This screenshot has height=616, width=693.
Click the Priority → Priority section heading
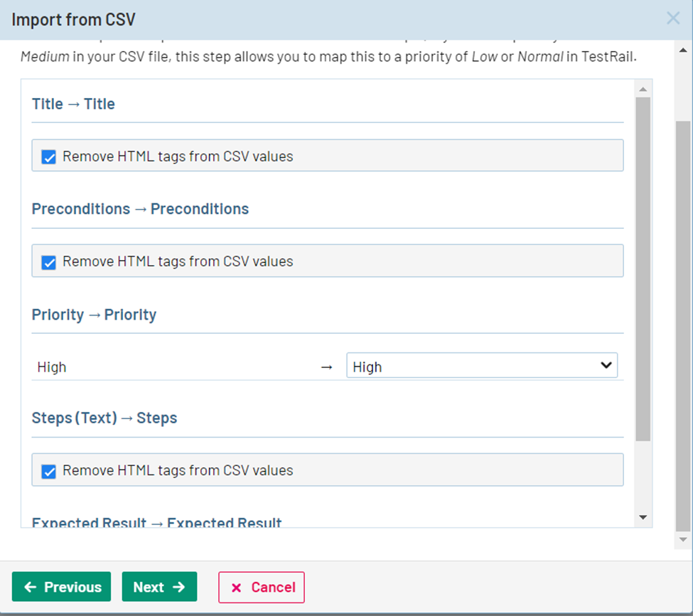coord(94,315)
